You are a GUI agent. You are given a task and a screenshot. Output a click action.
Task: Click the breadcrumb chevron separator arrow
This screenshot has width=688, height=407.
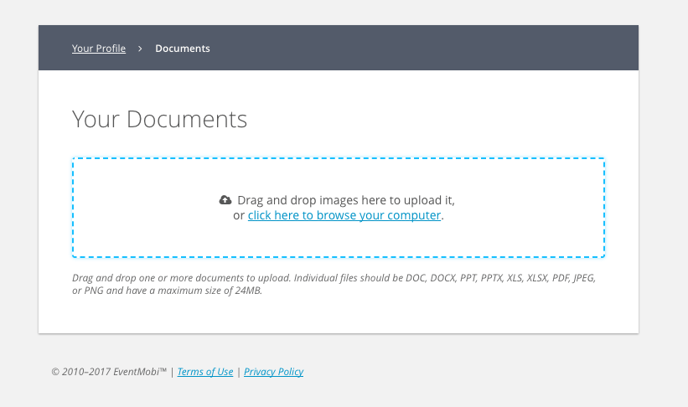[x=140, y=49]
